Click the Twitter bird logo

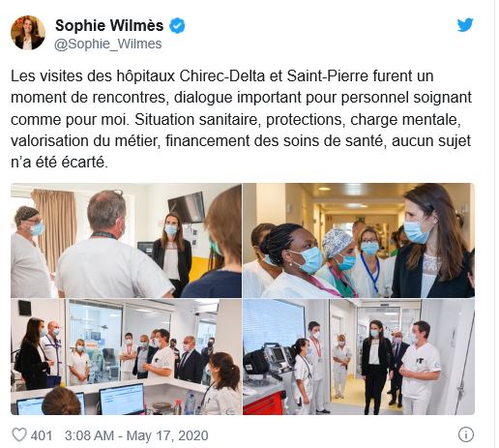465,25
